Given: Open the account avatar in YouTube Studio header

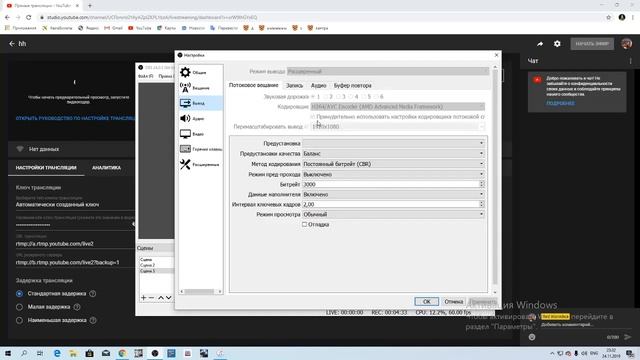Looking at the screenshot, I should [x=627, y=43].
